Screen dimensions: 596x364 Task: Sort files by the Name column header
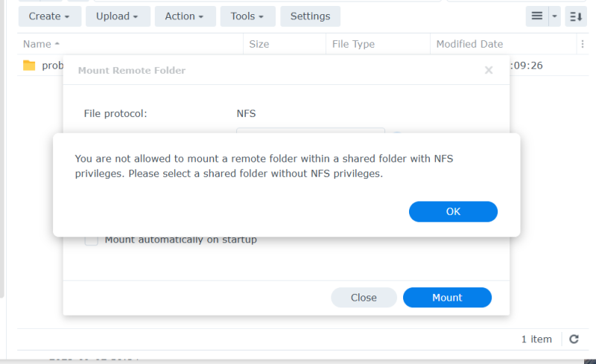pyautogui.click(x=37, y=45)
